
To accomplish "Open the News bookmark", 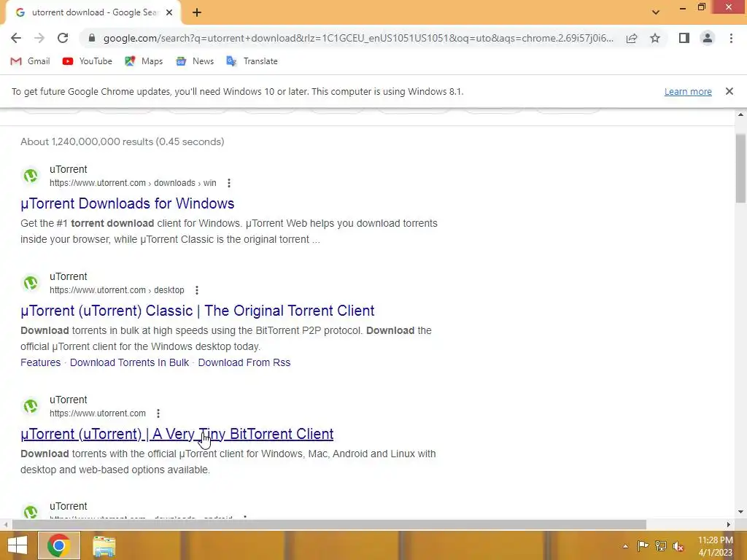I will [x=195, y=61].
